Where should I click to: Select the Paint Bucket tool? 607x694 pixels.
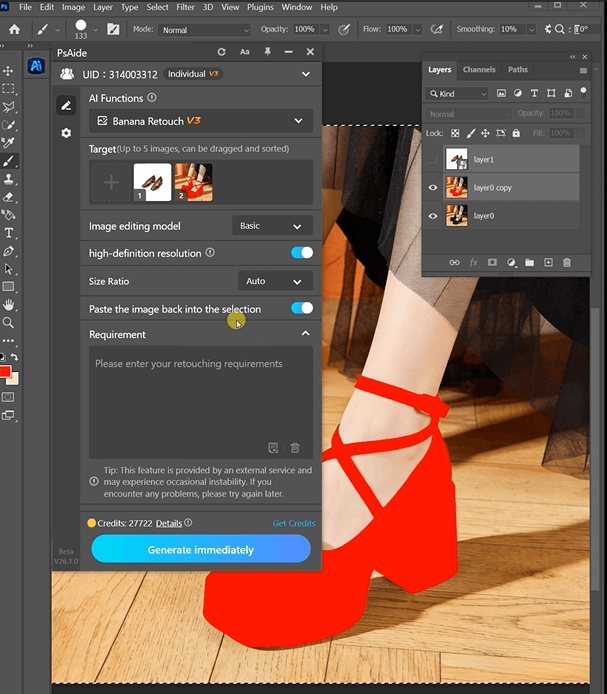point(8,215)
